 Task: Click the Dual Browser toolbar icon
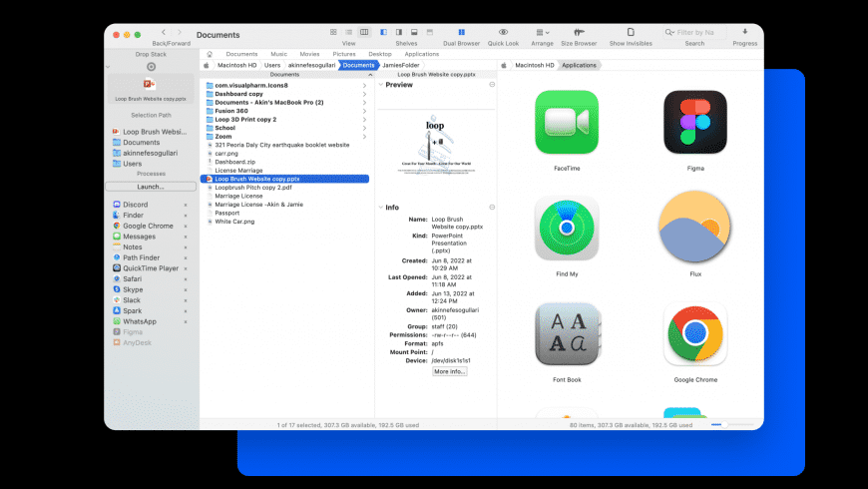point(461,33)
